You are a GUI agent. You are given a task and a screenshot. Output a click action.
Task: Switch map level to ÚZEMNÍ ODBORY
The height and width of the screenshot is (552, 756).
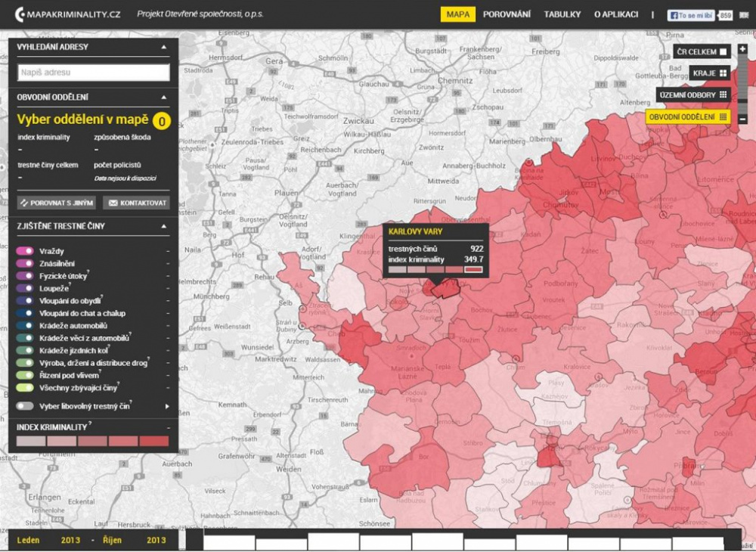(693, 95)
